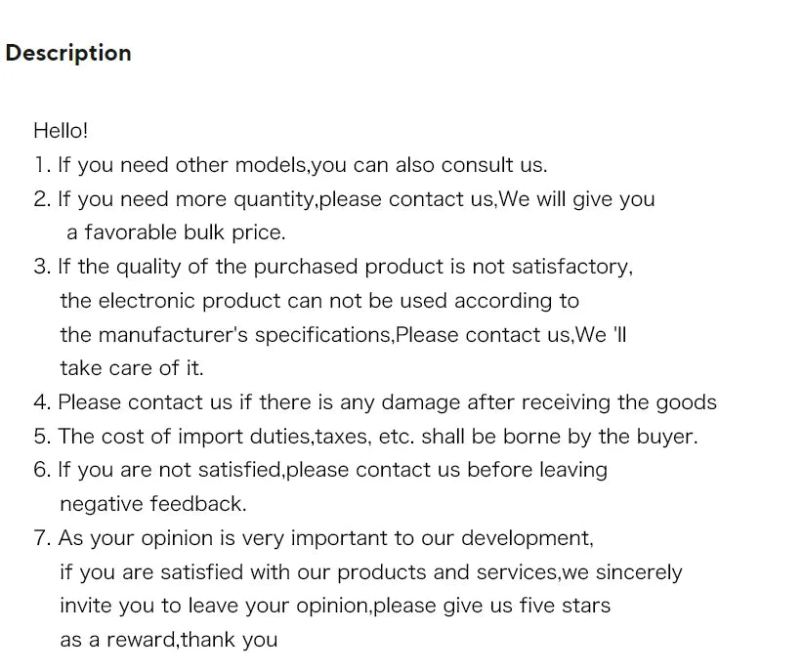Click the 'take care of it' line

[132, 368]
